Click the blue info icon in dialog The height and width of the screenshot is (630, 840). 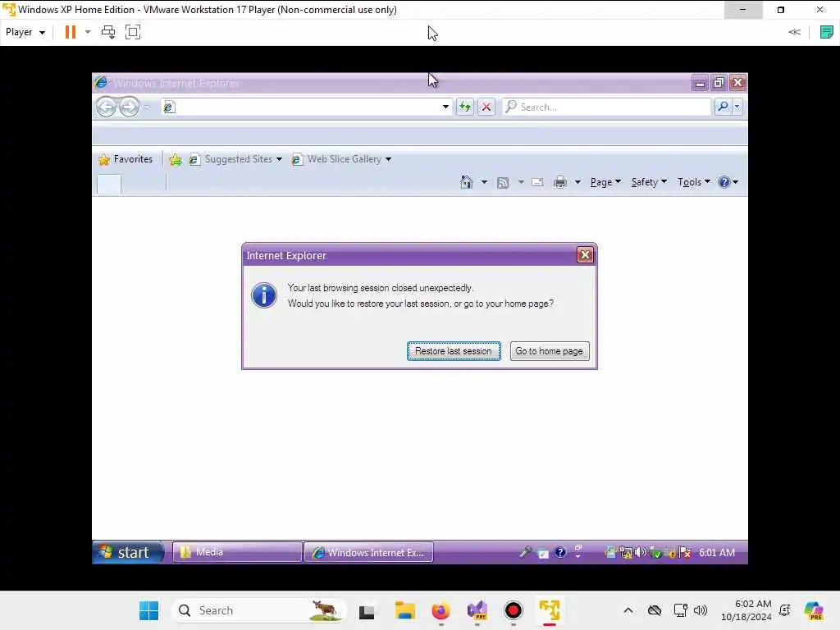(264, 295)
